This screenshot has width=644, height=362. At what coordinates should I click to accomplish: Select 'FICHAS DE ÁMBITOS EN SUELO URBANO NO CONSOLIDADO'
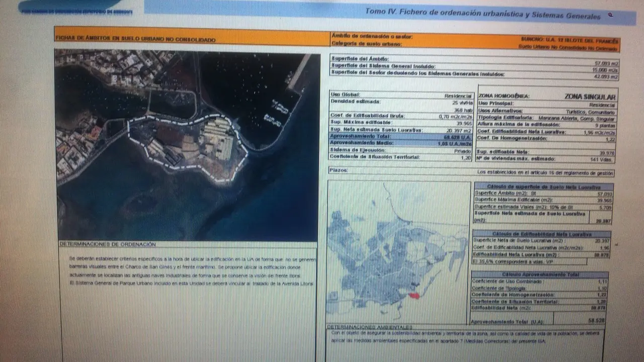[135, 39]
